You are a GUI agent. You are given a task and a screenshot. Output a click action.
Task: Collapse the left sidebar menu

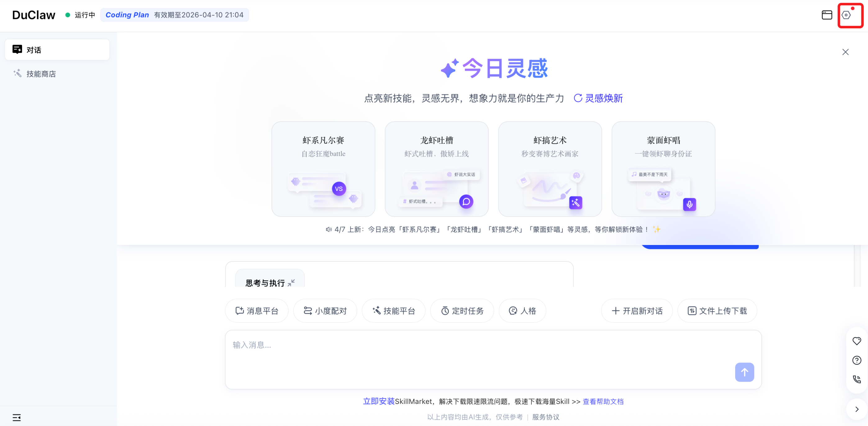pyautogui.click(x=16, y=418)
